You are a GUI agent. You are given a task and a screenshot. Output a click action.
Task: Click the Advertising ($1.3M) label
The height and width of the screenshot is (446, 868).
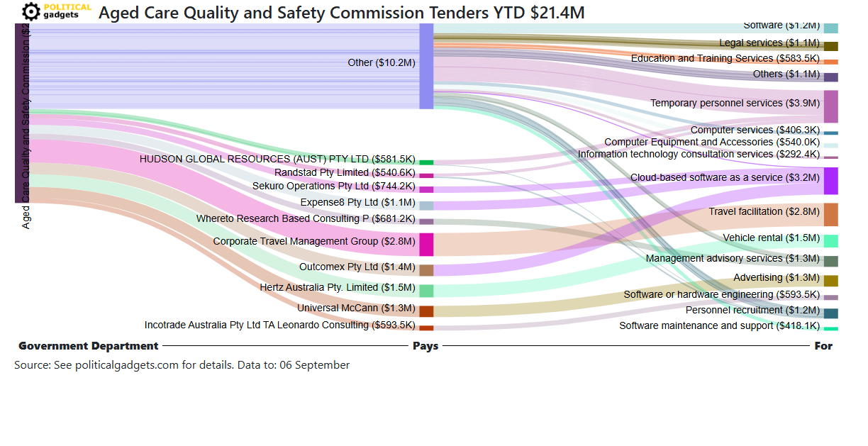coord(777,277)
